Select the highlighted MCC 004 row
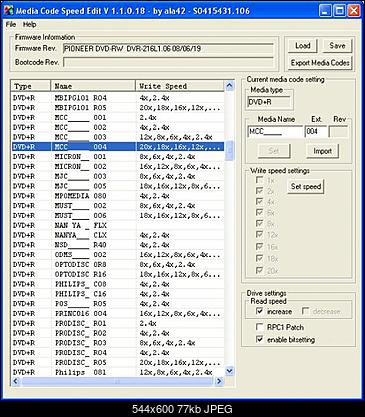This screenshot has height=417, width=365. 118,147
